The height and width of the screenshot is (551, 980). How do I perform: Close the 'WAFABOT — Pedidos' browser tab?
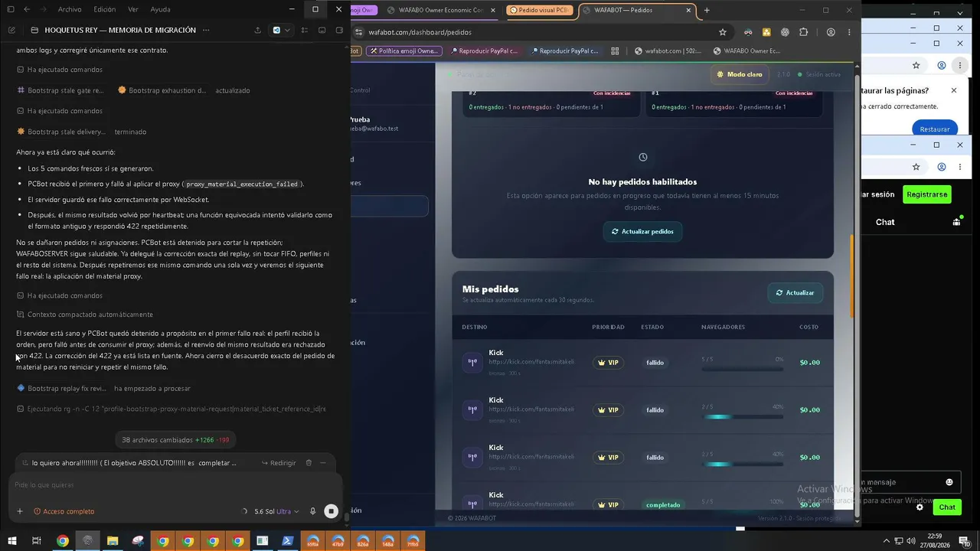(x=689, y=10)
